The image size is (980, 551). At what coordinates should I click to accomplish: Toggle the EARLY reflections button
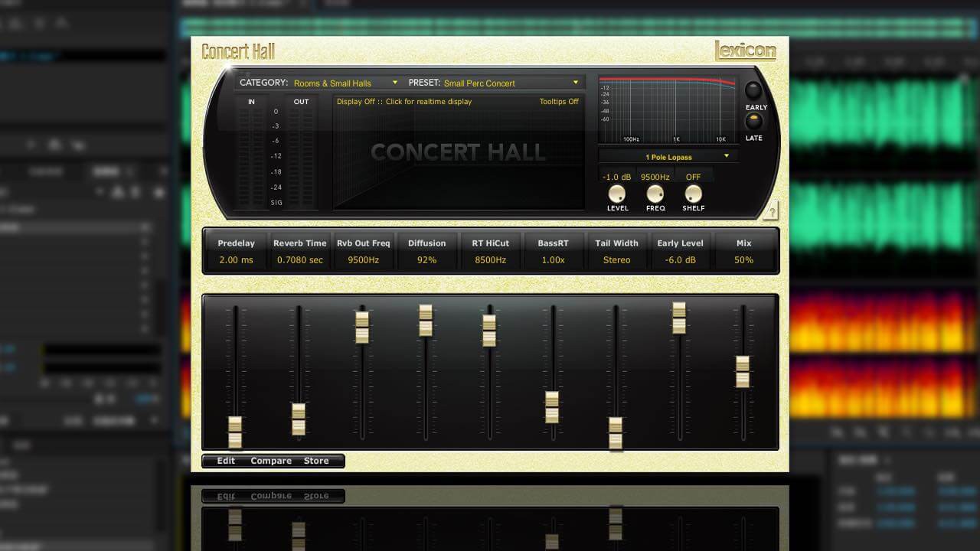tap(754, 91)
